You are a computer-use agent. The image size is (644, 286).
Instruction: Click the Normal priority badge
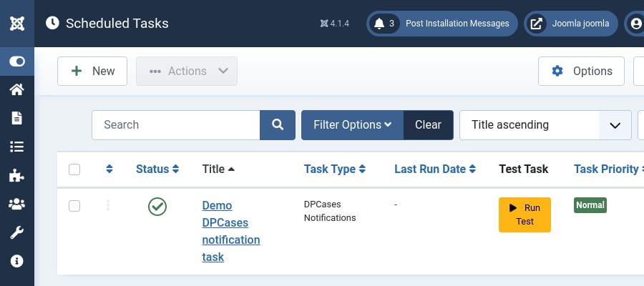pyautogui.click(x=590, y=205)
